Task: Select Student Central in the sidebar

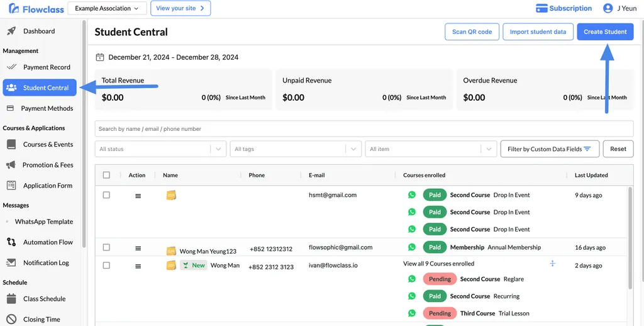Action: (40, 87)
